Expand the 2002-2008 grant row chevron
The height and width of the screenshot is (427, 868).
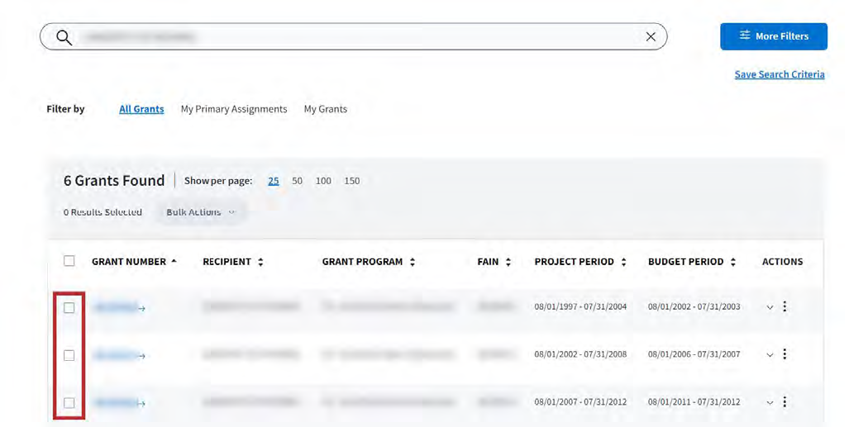770,355
